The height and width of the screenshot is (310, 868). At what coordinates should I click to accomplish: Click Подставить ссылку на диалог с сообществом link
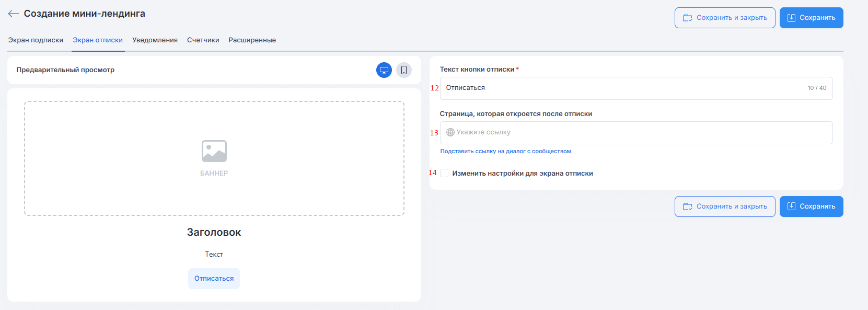pos(506,151)
